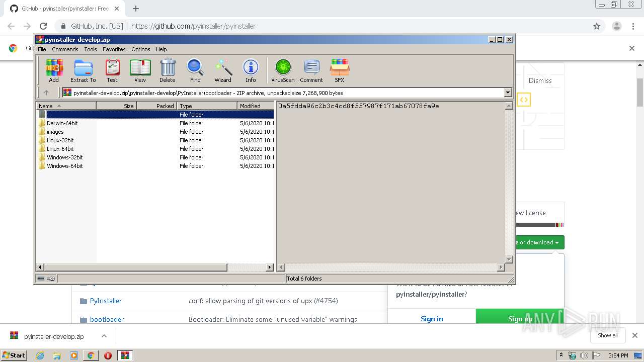Screen dimensions: 644x362
Task: Open the Tools menu
Action: [x=91, y=49]
